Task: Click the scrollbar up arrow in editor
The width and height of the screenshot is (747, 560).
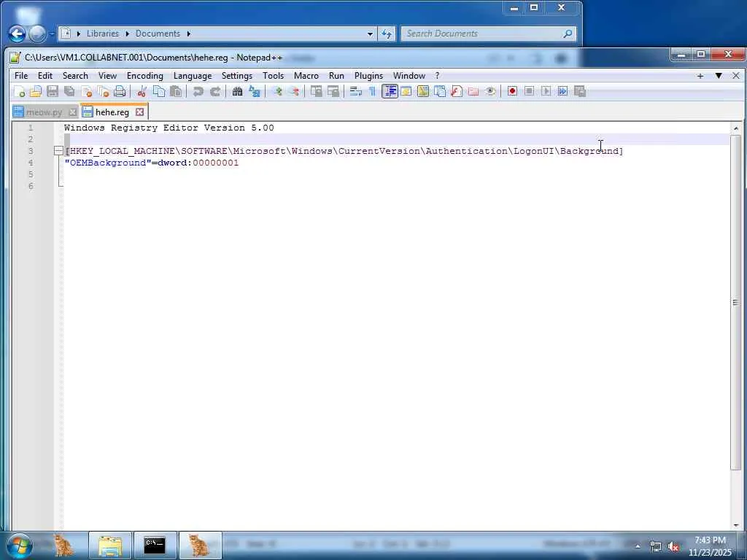Action: coord(735,128)
